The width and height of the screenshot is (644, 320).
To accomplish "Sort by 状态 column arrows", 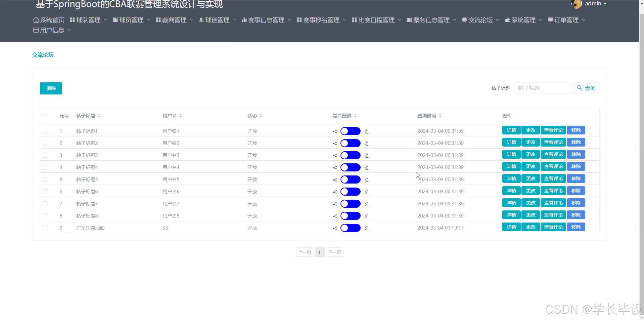I will [261, 116].
